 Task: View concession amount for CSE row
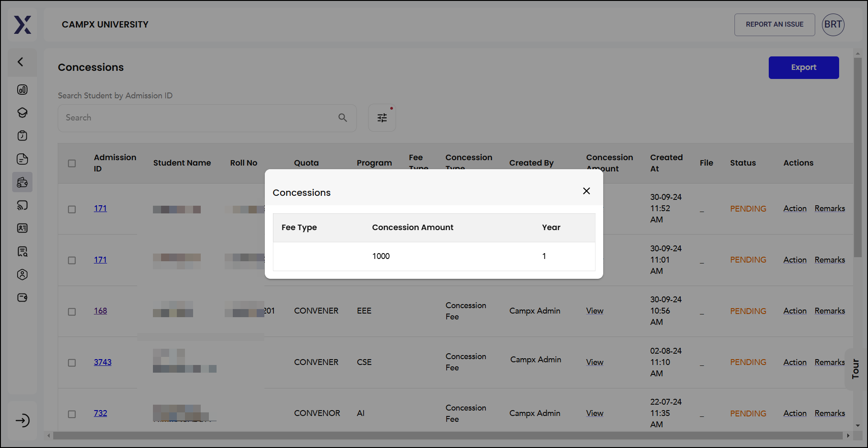(595, 362)
